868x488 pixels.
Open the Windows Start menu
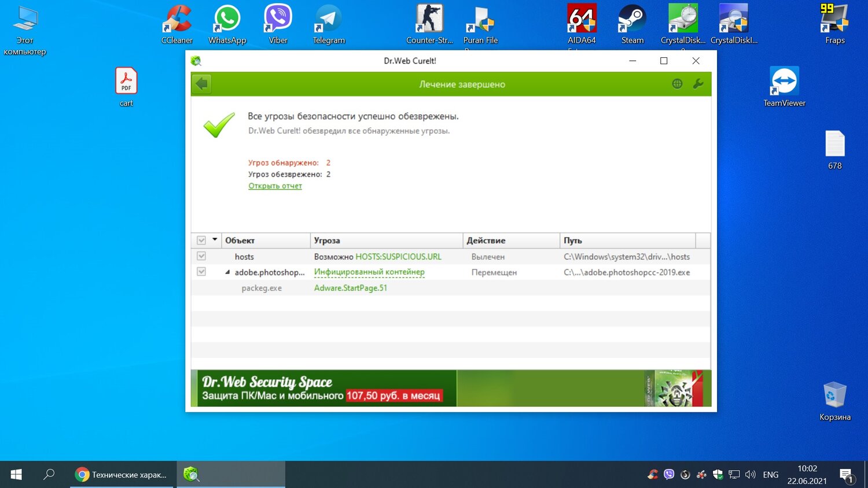click(16, 475)
